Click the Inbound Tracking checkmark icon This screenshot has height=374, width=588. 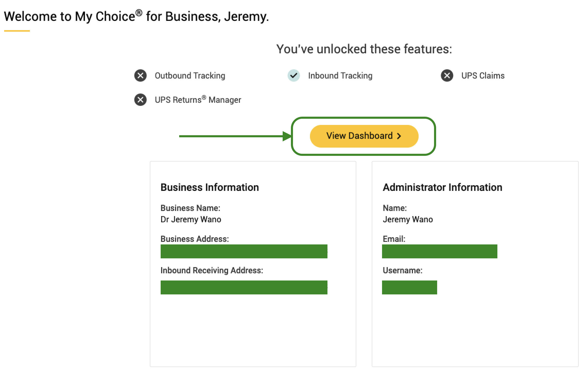pyautogui.click(x=294, y=75)
